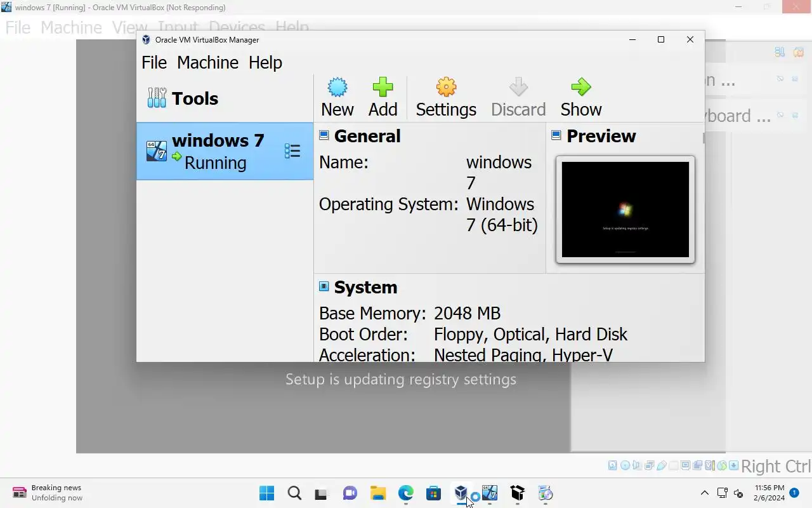Open File Explorer from the taskbar
This screenshot has height=508, width=812.
tap(377, 493)
